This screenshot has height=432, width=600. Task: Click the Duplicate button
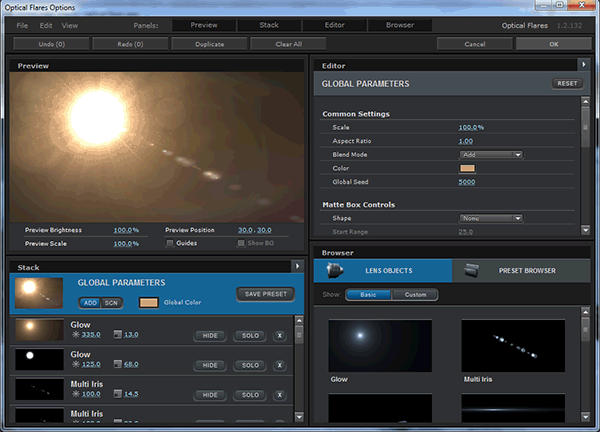click(x=209, y=44)
